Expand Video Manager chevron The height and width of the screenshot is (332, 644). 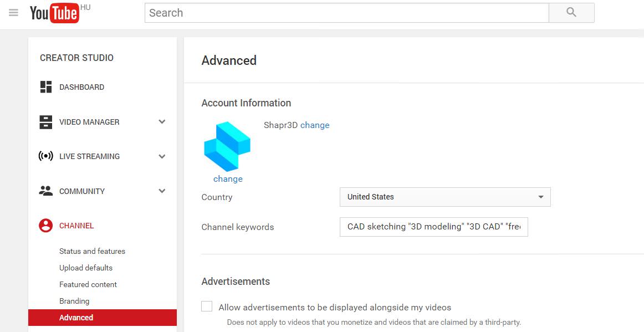tap(162, 121)
